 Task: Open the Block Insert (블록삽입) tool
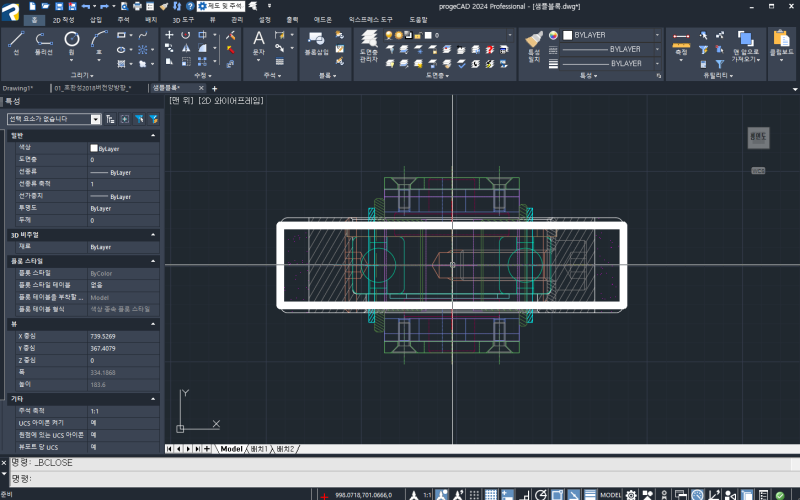point(316,43)
